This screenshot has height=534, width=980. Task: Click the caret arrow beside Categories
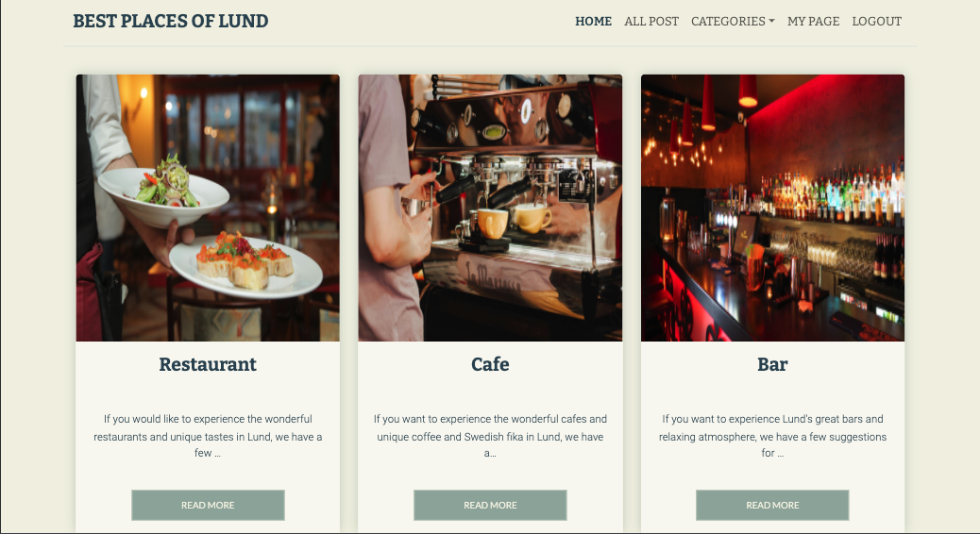[772, 22]
